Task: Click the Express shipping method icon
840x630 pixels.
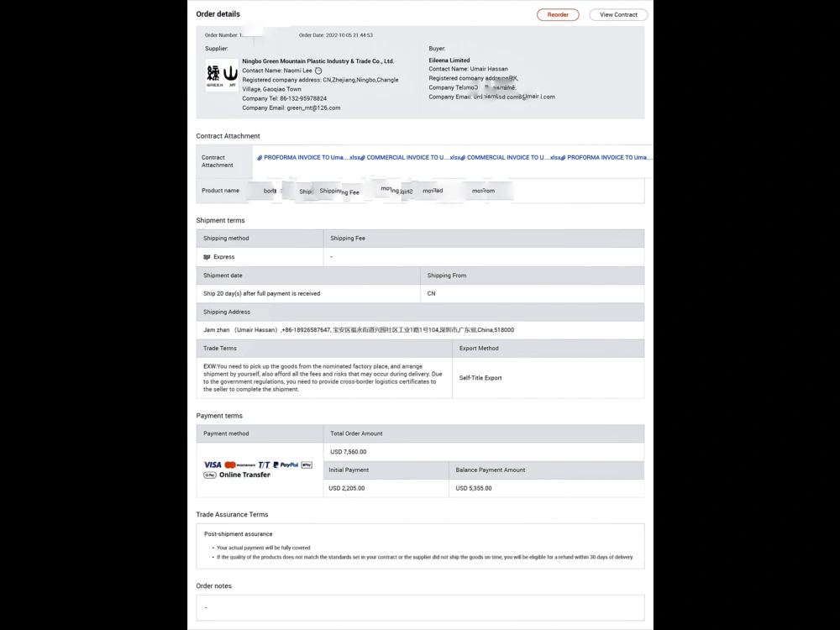Action: [x=207, y=257]
